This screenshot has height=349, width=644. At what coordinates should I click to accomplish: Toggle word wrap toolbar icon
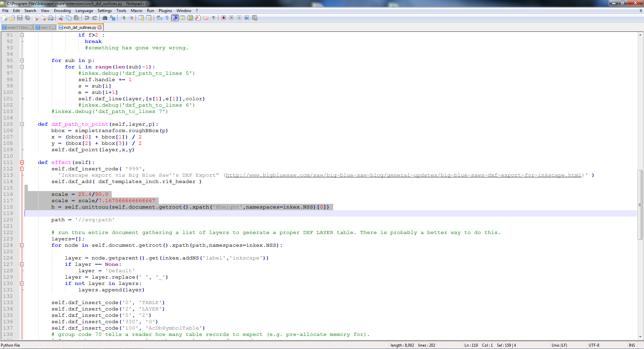pyautogui.click(x=159, y=18)
